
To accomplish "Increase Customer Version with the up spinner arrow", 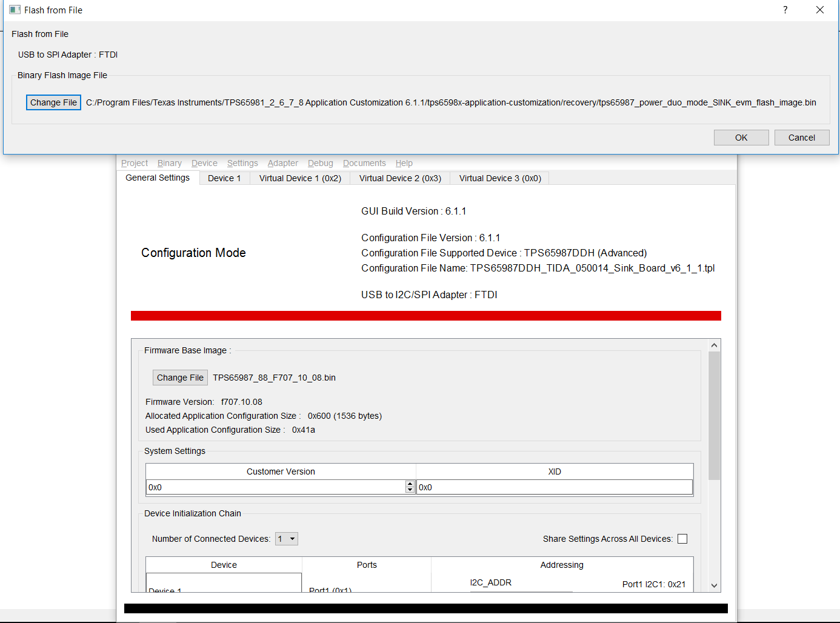I will (410, 484).
